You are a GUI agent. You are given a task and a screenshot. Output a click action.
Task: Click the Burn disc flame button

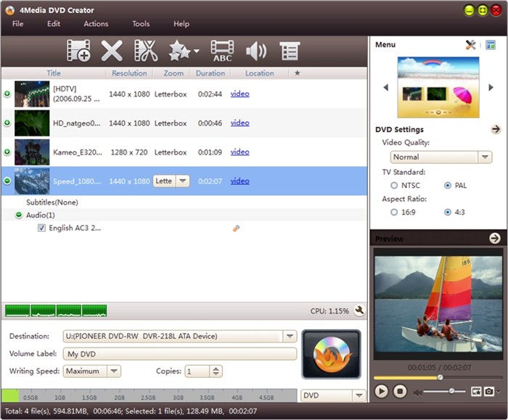(331, 355)
